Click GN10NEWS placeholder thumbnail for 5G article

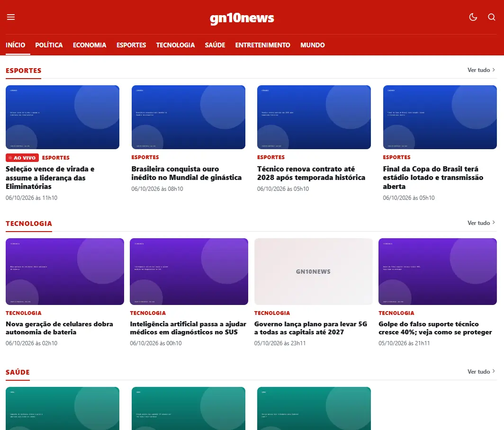click(313, 271)
